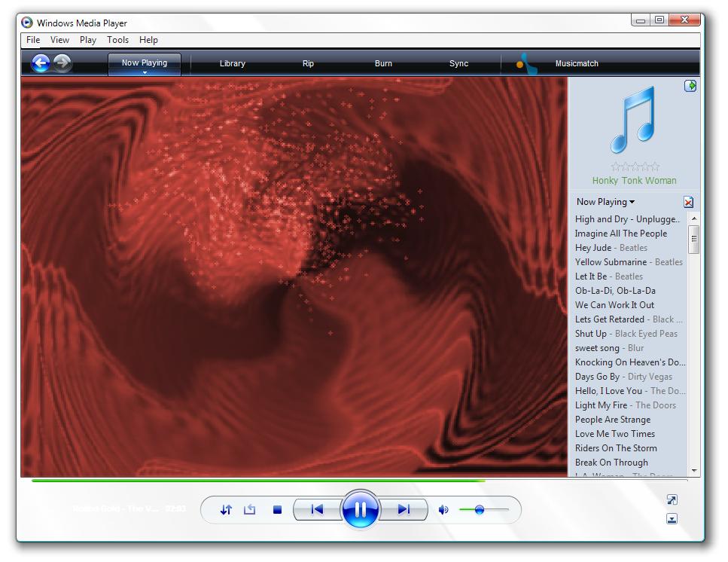
Task: Switch to the Now Playing tab
Action: pyautogui.click(x=145, y=63)
